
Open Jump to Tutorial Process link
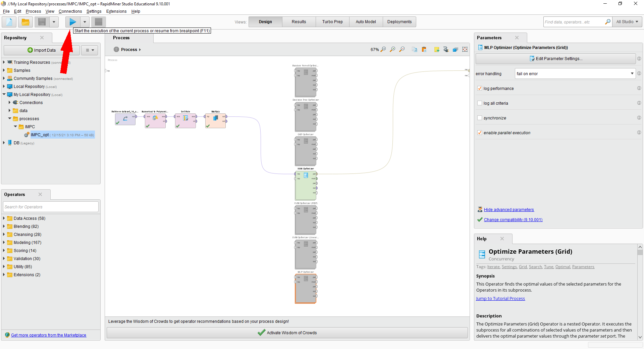pos(500,298)
